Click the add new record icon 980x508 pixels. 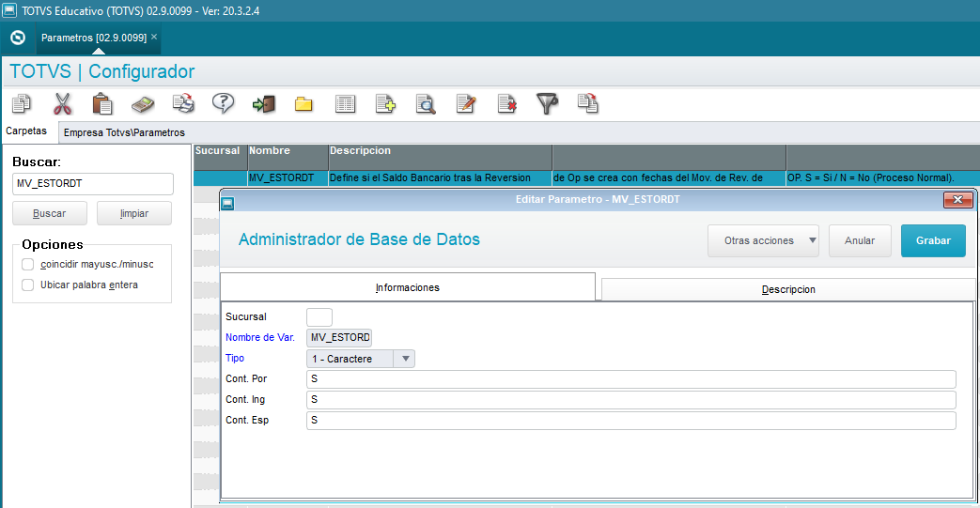click(x=385, y=103)
